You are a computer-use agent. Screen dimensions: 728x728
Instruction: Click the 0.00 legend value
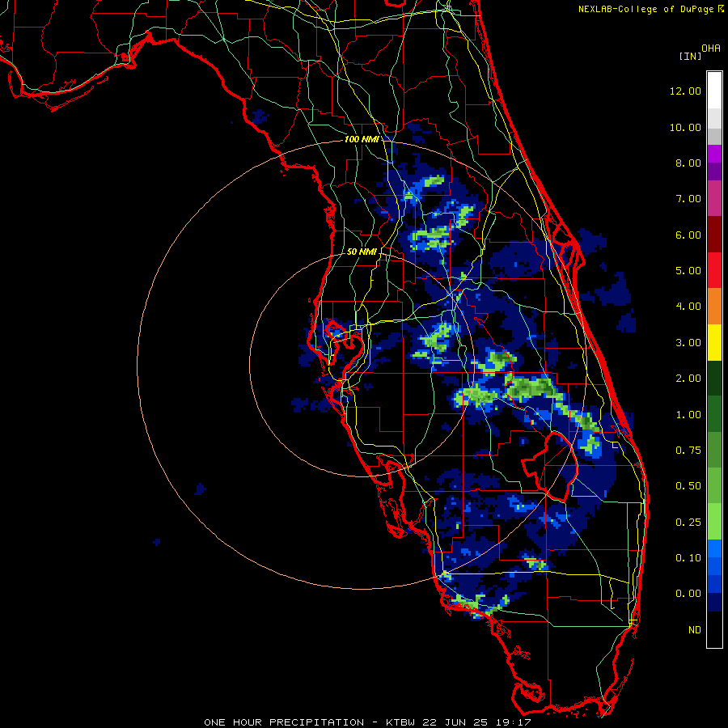pyautogui.click(x=688, y=594)
